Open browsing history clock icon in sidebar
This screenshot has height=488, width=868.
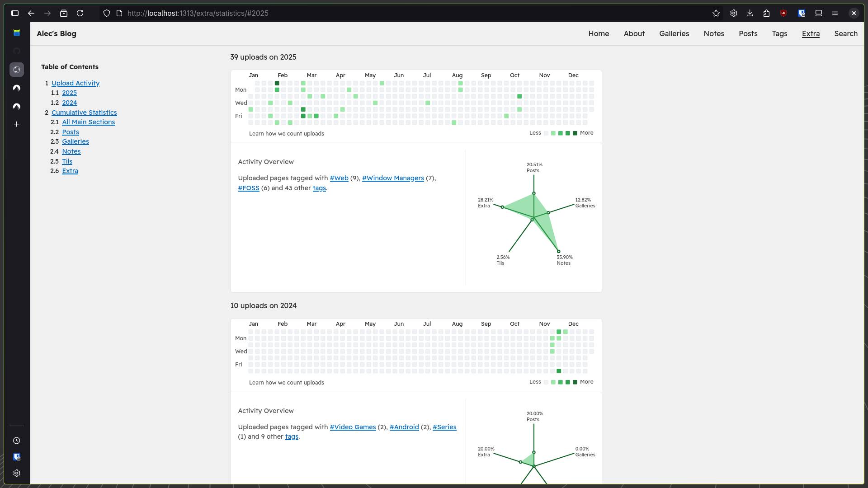pyautogui.click(x=17, y=441)
